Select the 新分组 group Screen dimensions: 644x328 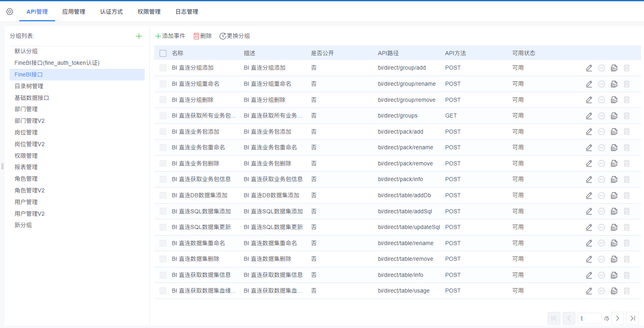click(x=77, y=225)
